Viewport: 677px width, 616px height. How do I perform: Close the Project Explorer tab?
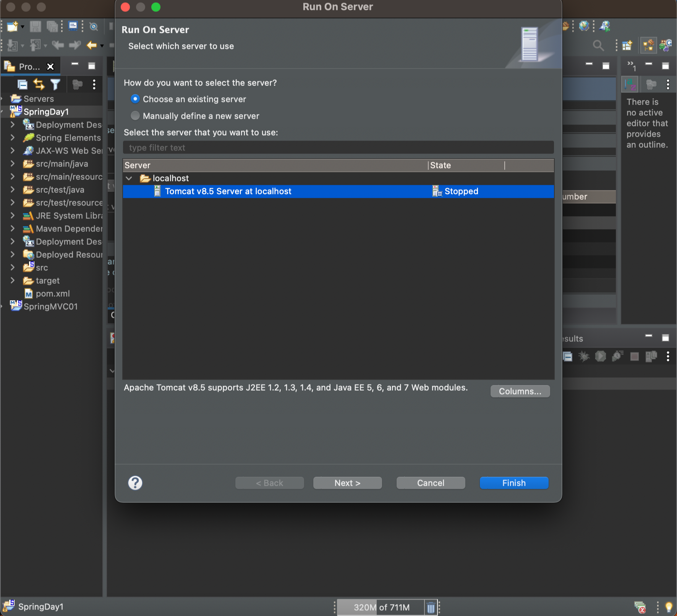pos(50,67)
